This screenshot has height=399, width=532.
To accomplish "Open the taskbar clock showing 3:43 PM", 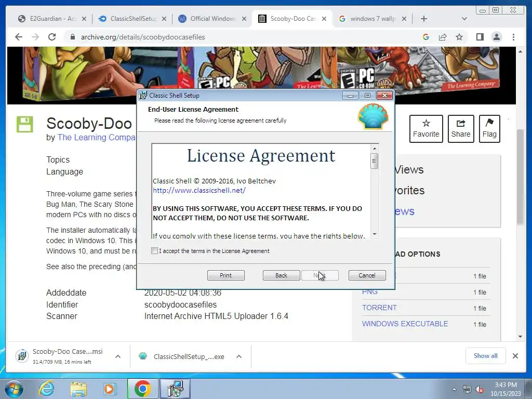I will coord(506,389).
